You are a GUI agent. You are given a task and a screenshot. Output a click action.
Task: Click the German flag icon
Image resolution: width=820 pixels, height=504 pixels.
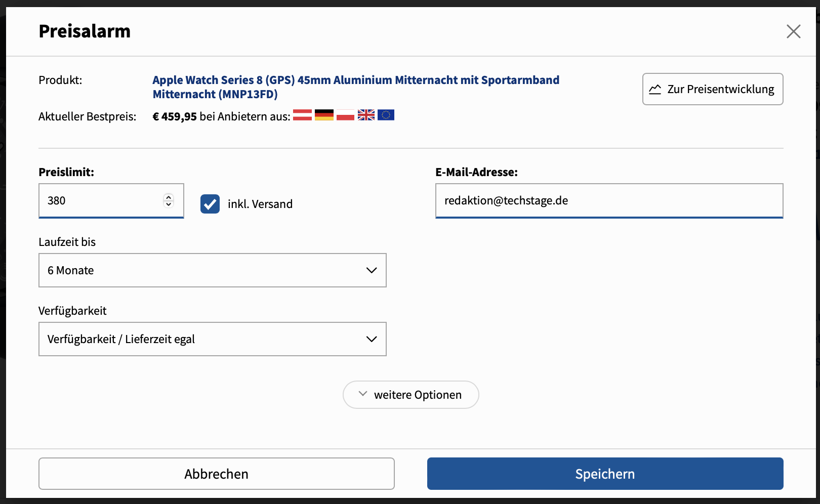(x=324, y=115)
